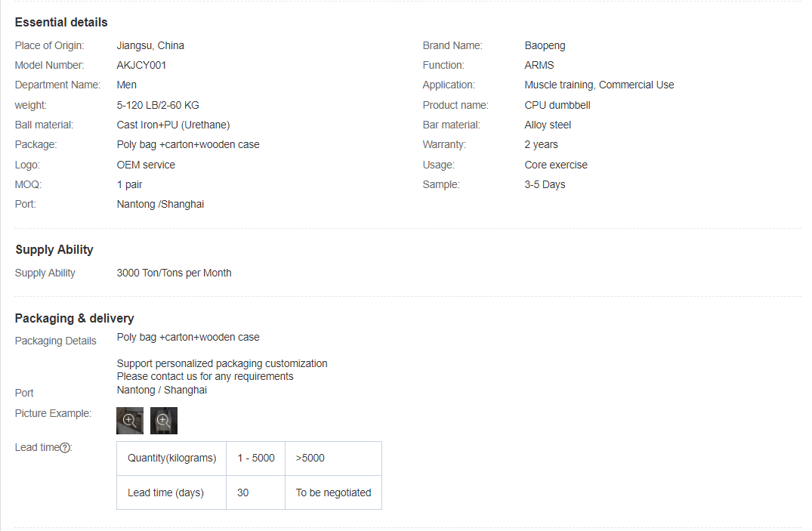Click the Model Number value AKJCY001
This screenshot has width=812, height=531.
pos(141,65)
